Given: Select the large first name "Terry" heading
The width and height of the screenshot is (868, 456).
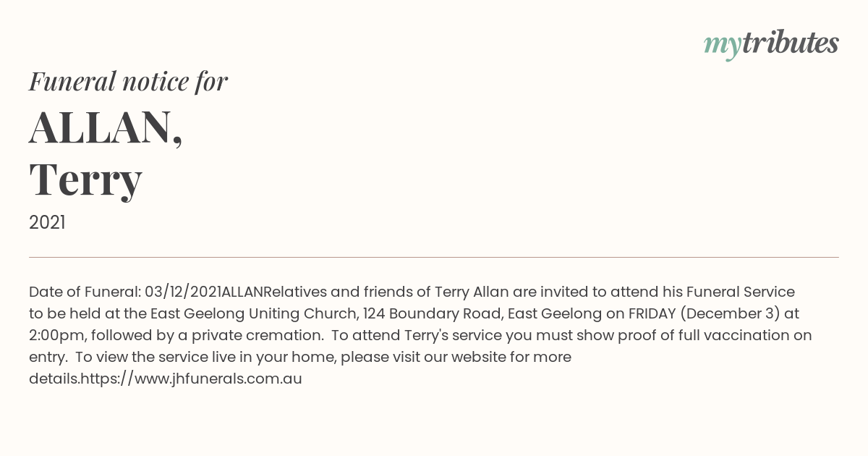Looking at the screenshot, I should click(85, 180).
